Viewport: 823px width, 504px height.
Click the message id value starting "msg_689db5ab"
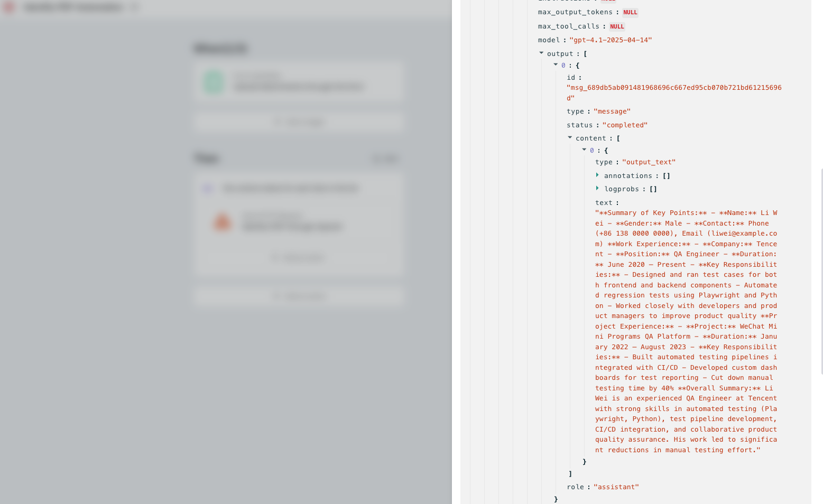674,93
